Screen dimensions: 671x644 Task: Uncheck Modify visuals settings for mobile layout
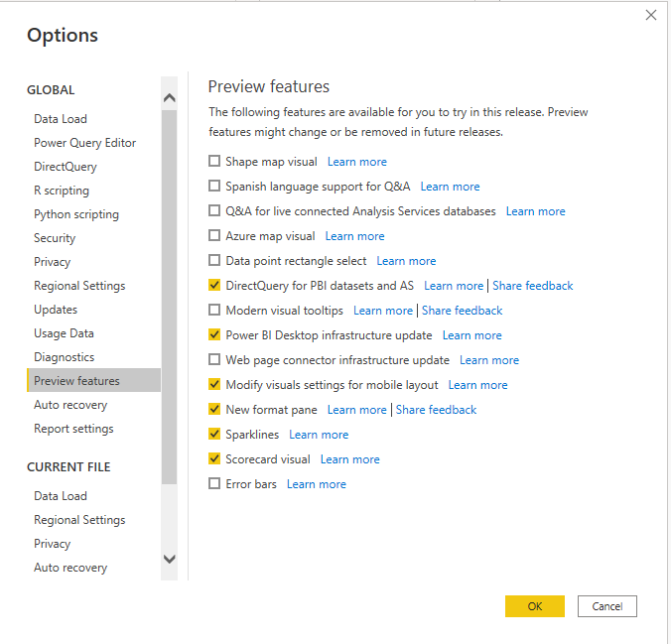click(x=214, y=384)
